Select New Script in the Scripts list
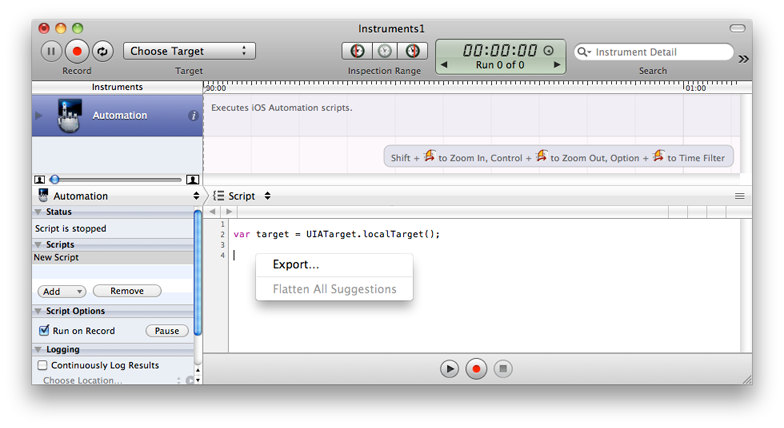Viewport: 784px width, 428px height. pos(57,258)
